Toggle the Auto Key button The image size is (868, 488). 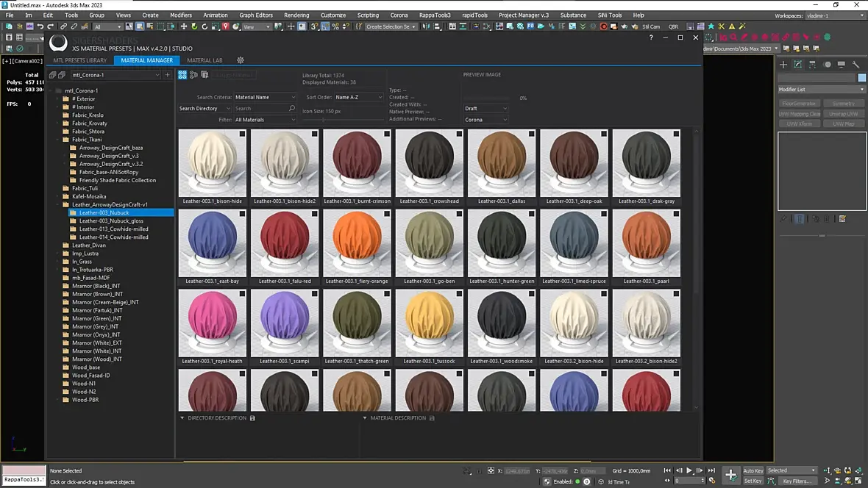click(753, 470)
